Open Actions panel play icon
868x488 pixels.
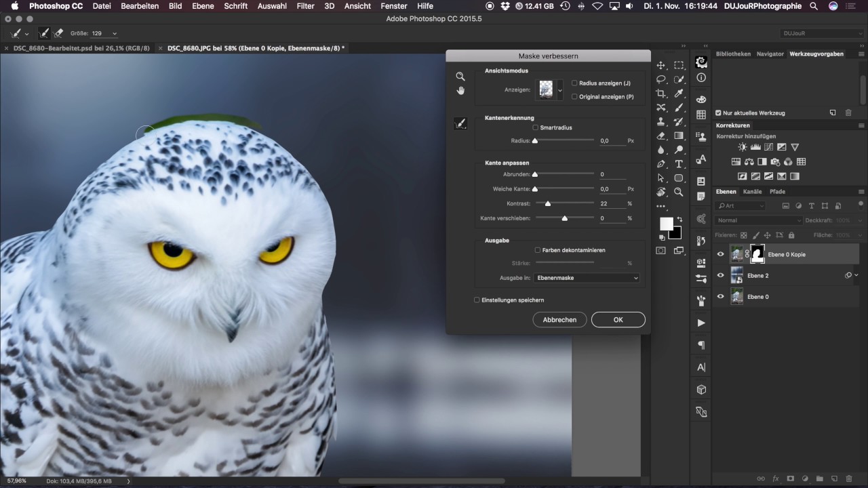point(701,323)
